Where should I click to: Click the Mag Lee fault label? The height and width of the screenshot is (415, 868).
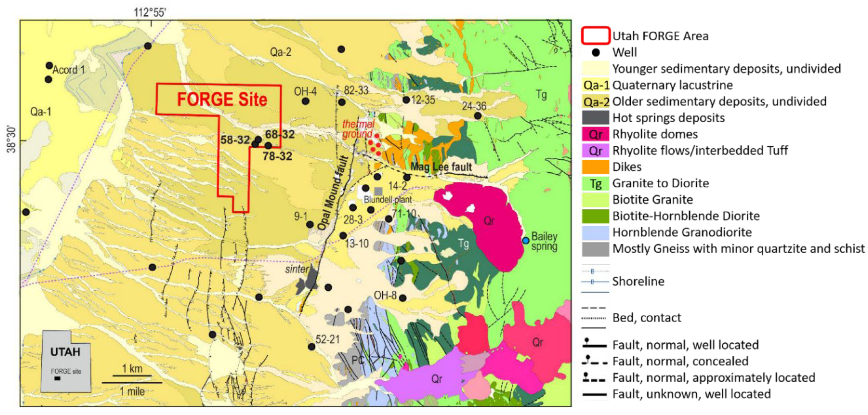pyautogui.click(x=441, y=167)
